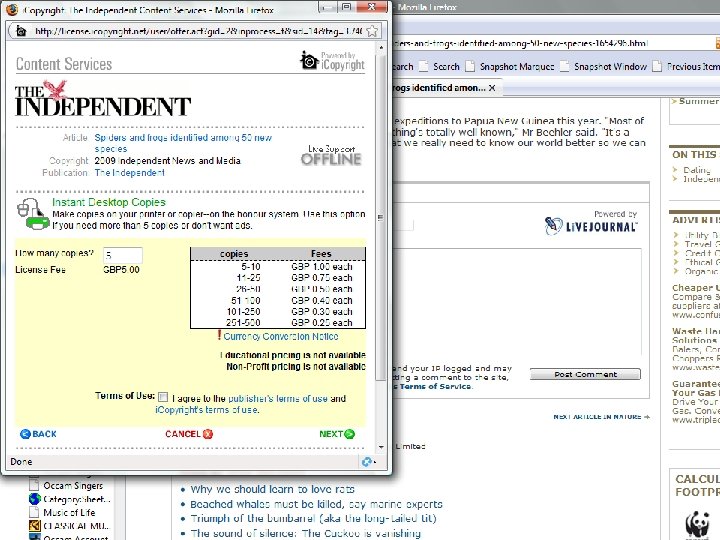The image size is (720, 540).
Task: Tick the Terms of Use agreement checkbox
Action: [x=163, y=396]
